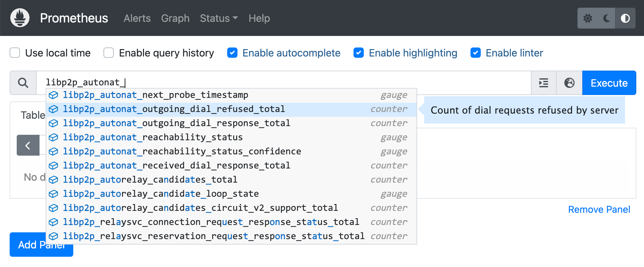Viewport: 644px width, 267px height.
Task: Pick libp2p_autorelay_candidates_total from autocomplete
Action: click(x=150, y=180)
